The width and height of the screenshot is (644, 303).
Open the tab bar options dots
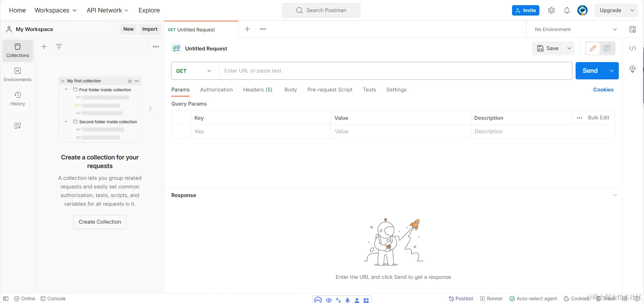point(263,29)
